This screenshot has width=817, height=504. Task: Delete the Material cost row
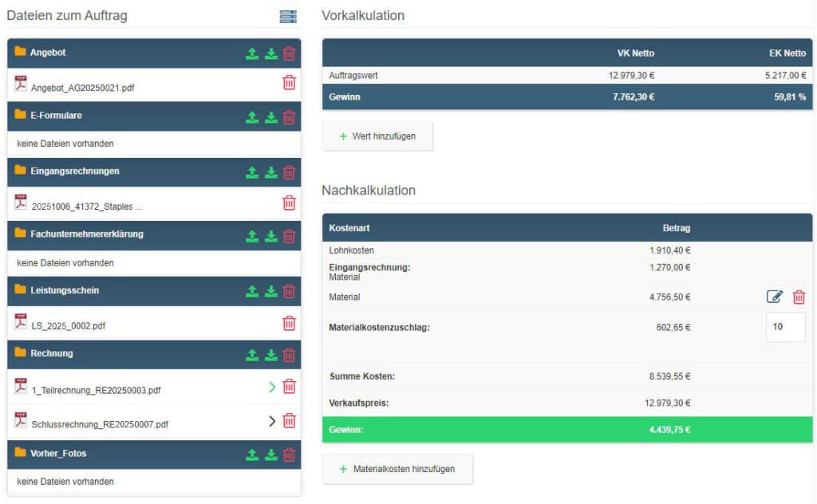click(799, 297)
